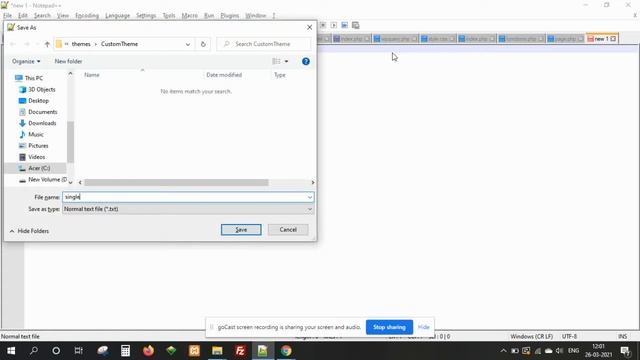This screenshot has height=360, width=640.
Task: Open taskbar Search
Action: point(34,351)
